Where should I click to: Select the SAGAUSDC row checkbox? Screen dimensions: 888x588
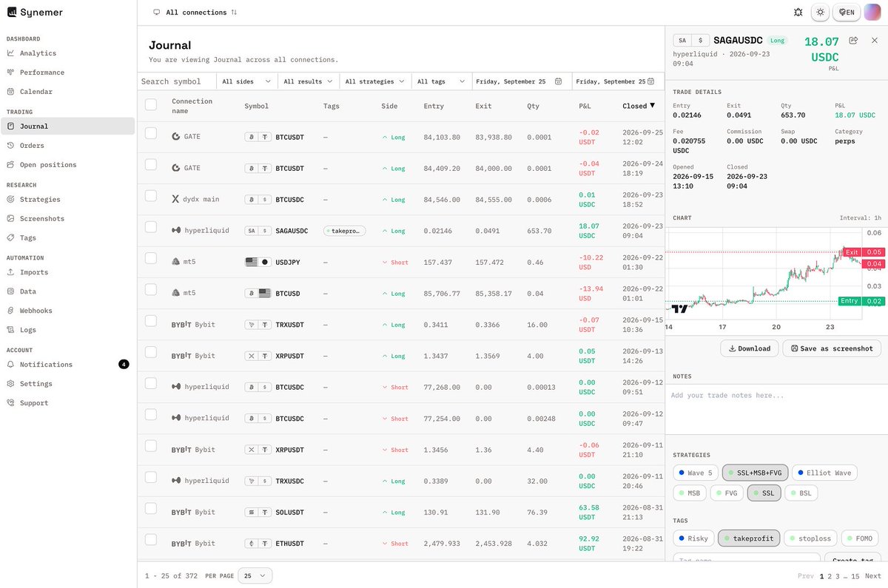pyautogui.click(x=151, y=227)
